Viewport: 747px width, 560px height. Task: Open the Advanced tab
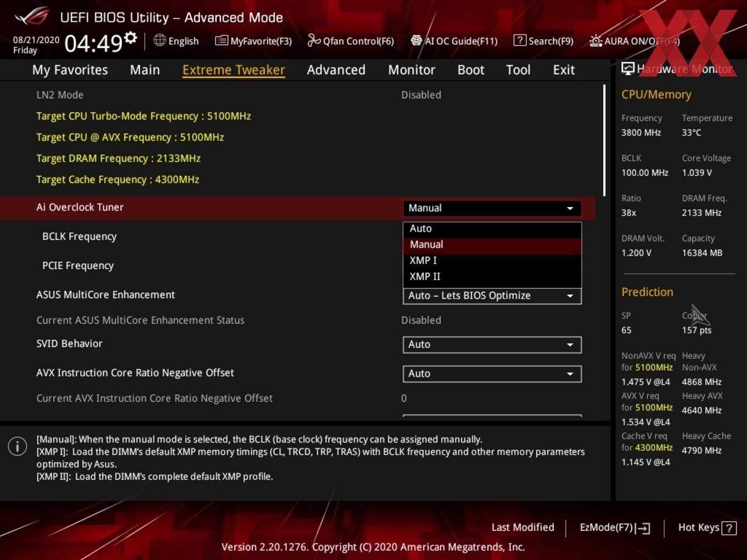coord(336,70)
